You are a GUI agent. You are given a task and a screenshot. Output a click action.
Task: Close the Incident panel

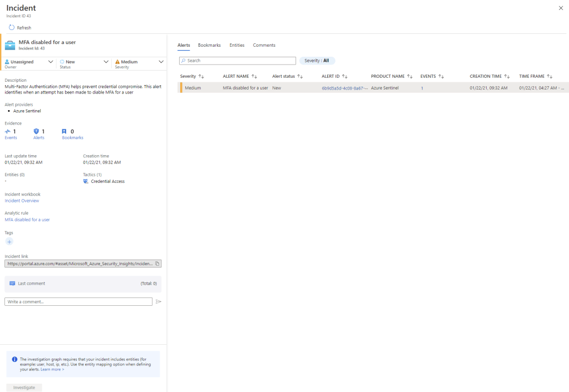(560, 8)
